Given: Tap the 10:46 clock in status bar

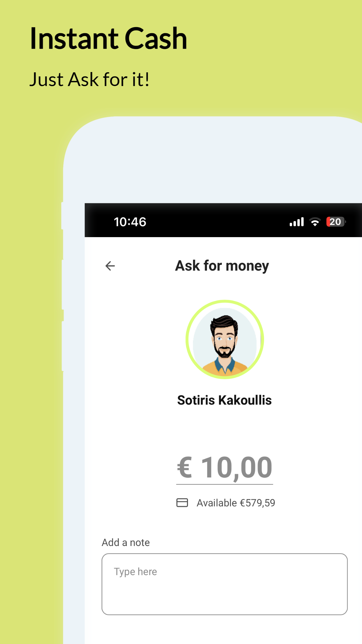Looking at the screenshot, I should point(130,222).
